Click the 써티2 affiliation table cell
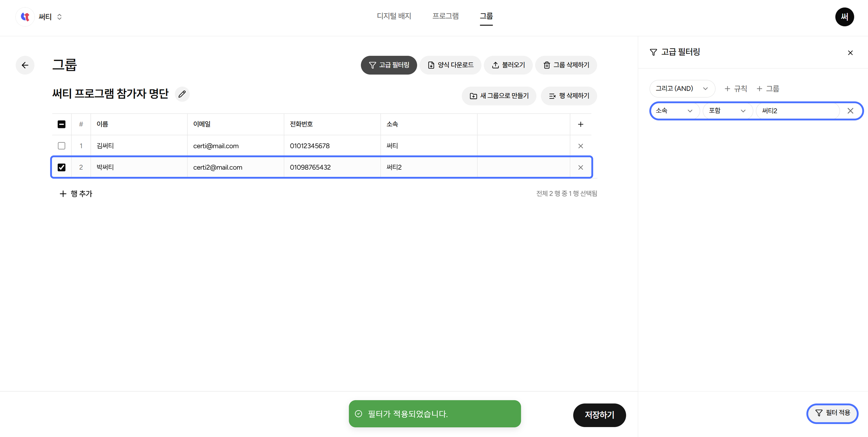Screen dimensions: 868x437 tap(429, 167)
